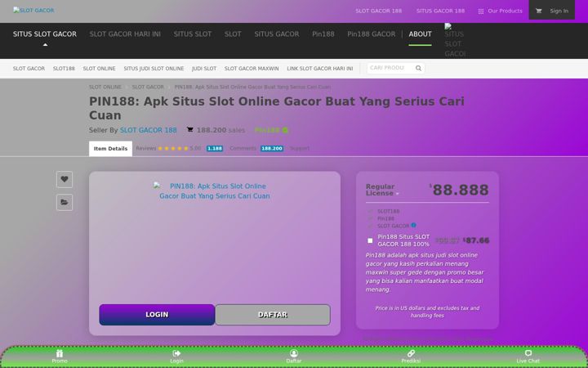The width and height of the screenshot is (588, 368).
Task: Click the folder collection icon
Action: 65,203
